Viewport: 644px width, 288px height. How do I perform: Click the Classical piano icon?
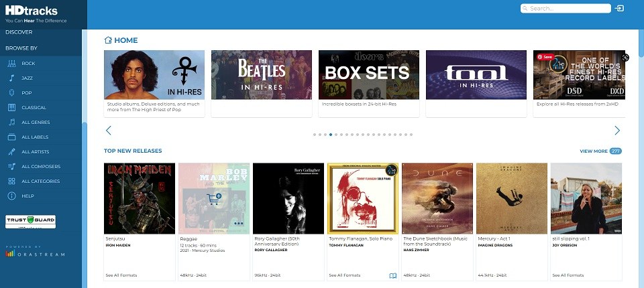click(12, 107)
